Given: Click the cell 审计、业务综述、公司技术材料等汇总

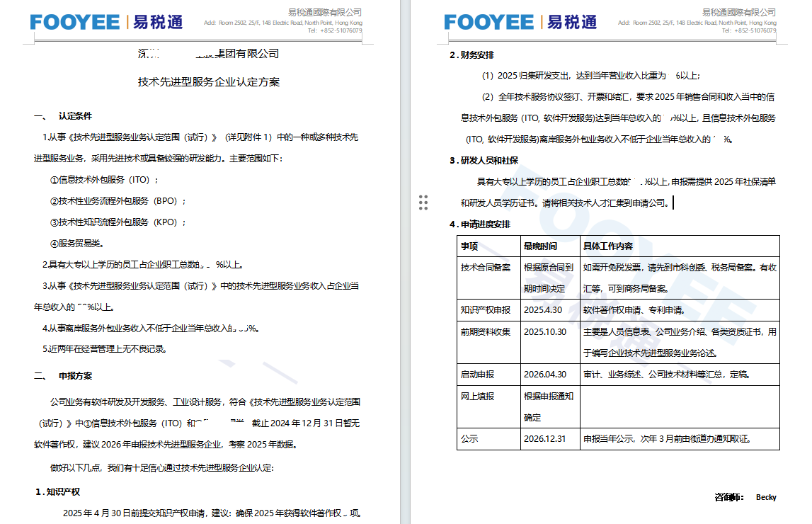Looking at the screenshot, I should pyautogui.click(x=666, y=374).
